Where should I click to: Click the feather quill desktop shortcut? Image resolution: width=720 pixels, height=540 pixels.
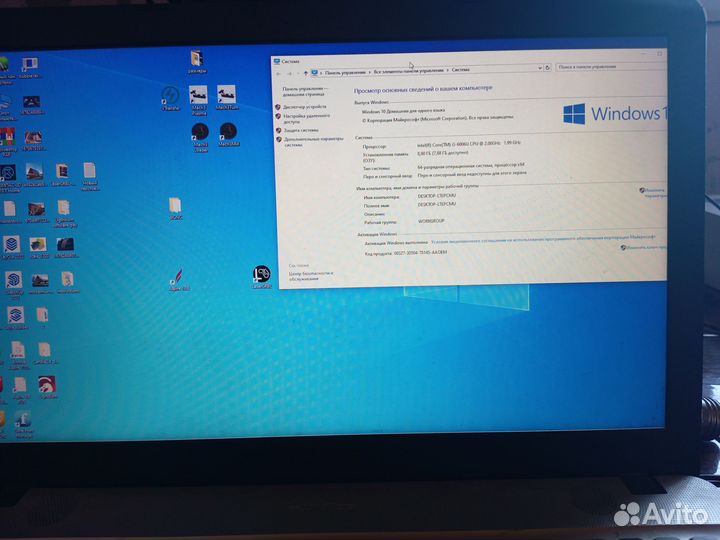tap(179, 279)
